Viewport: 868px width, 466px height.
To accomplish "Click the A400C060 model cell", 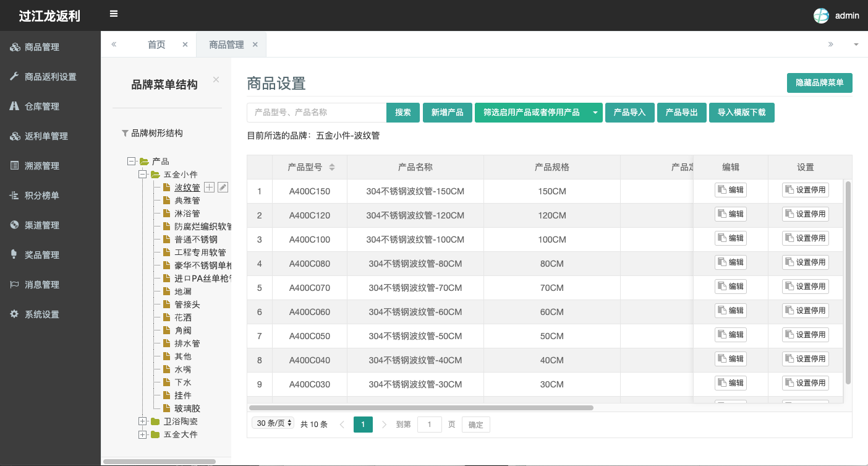I will 310,312.
